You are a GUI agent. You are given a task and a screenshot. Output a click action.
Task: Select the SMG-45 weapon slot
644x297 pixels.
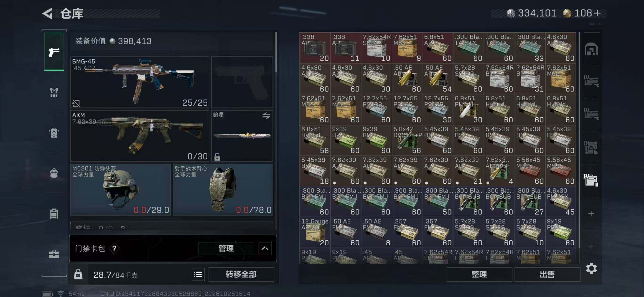140,82
